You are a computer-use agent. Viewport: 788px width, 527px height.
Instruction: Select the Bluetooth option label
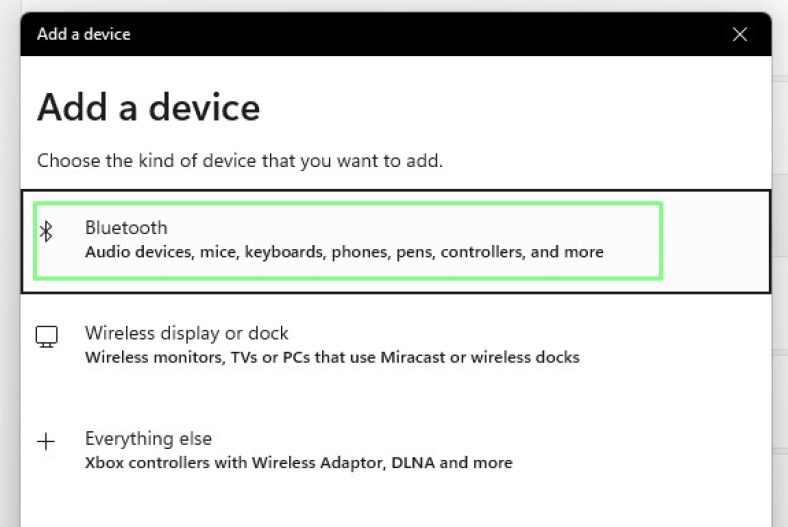coord(126,228)
